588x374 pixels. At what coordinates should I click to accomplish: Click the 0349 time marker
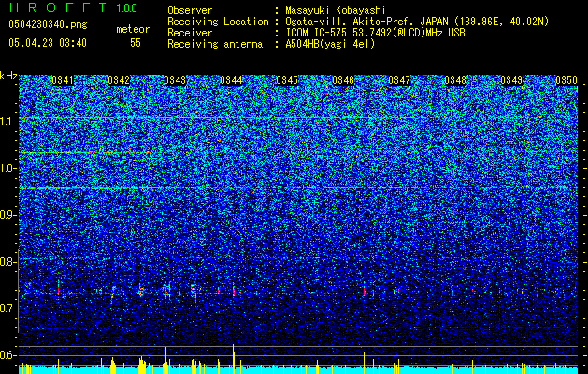pyautogui.click(x=511, y=80)
